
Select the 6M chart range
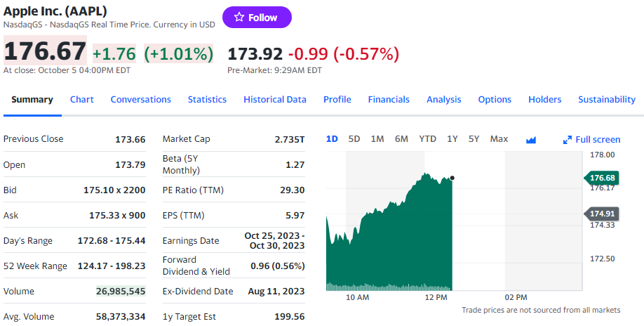click(401, 139)
